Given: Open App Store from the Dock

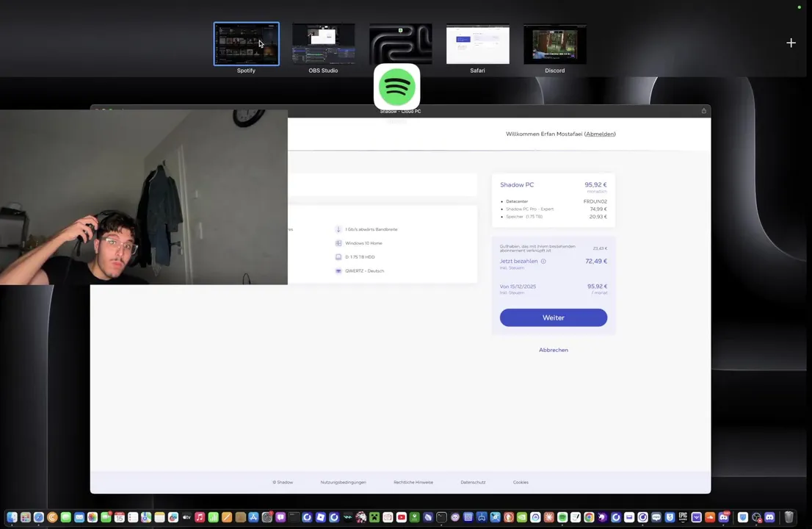Looking at the screenshot, I should [253, 517].
